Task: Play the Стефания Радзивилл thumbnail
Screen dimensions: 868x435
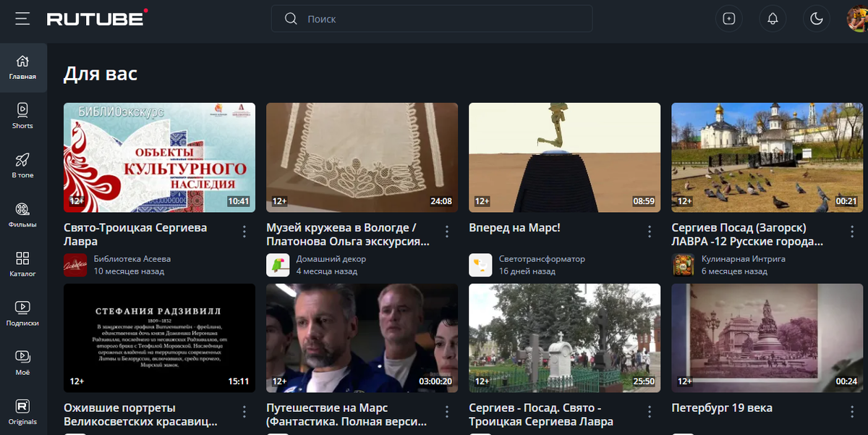Action: point(159,338)
